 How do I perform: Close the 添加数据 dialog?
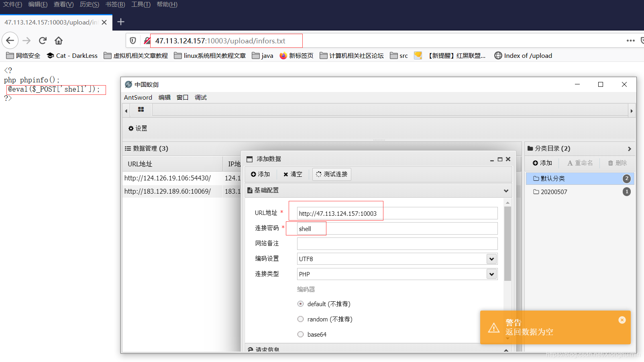(508, 159)
